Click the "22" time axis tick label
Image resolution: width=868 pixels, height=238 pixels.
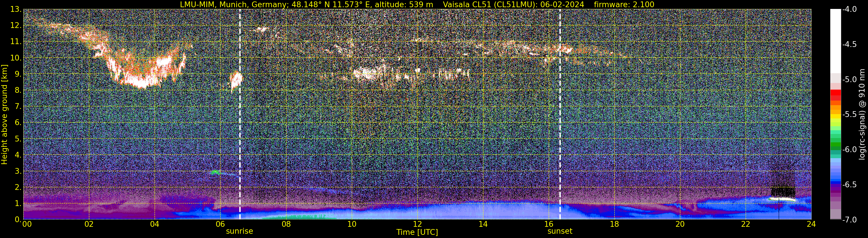click(746, 224)
